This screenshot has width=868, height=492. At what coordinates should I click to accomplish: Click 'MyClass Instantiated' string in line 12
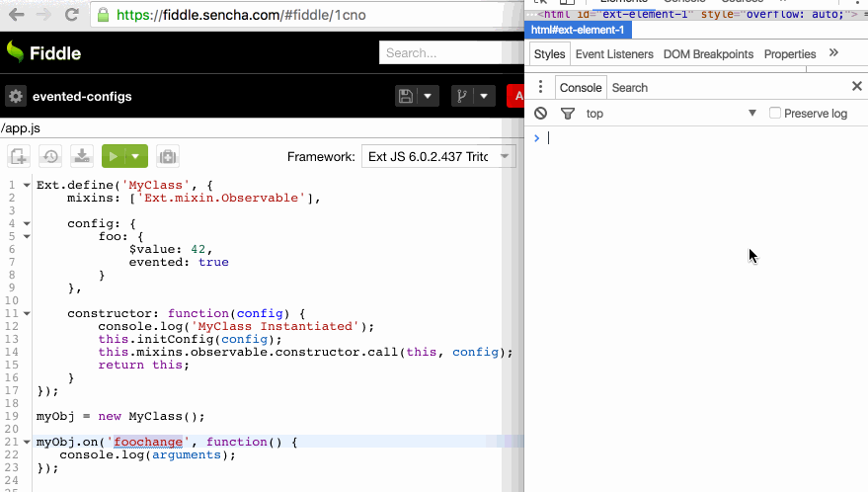point(276,327)
